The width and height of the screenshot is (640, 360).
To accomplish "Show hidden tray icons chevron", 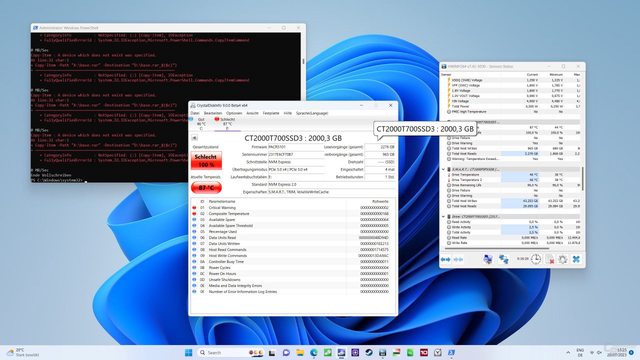I will pos(568,352).
